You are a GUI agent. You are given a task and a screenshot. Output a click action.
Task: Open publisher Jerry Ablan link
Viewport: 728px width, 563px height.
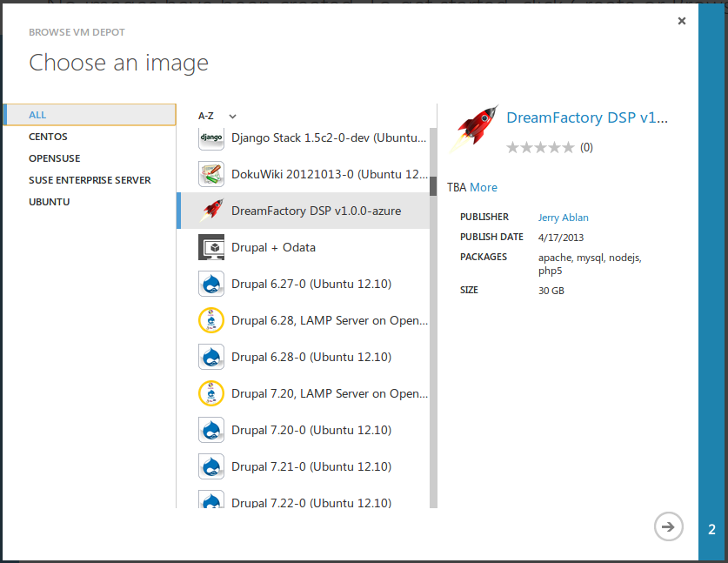(564, 218)
